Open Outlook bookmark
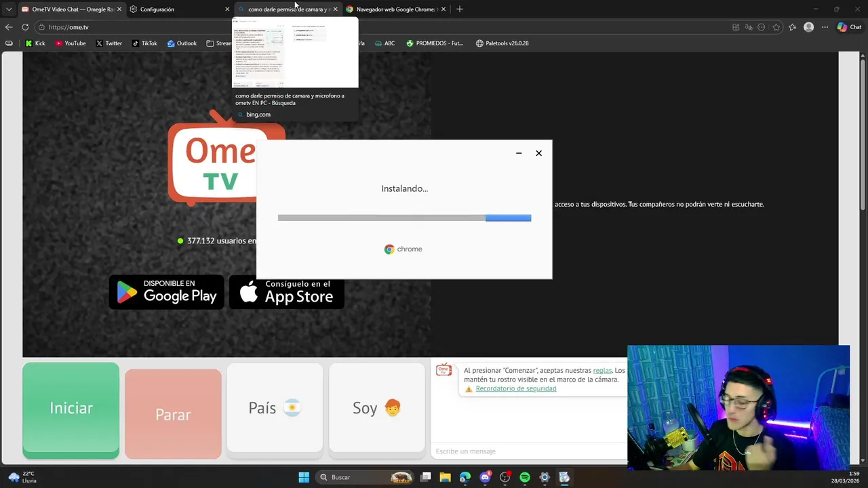 pyautogui.click(x=182, y=43)
